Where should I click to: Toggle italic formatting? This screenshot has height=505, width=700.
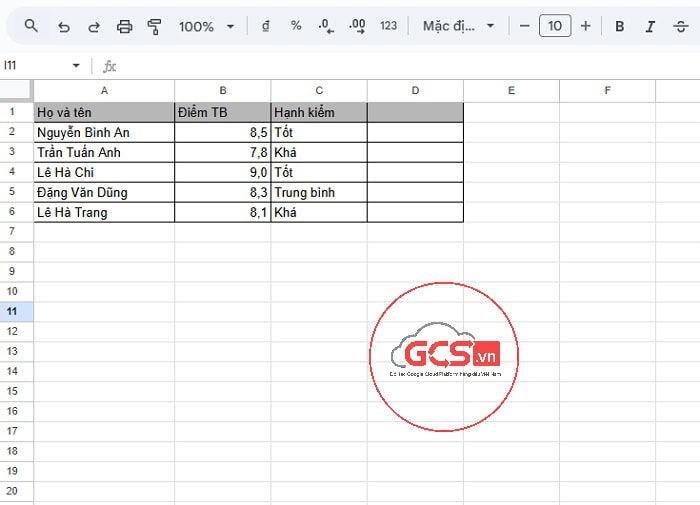click(x=650, y=26)
